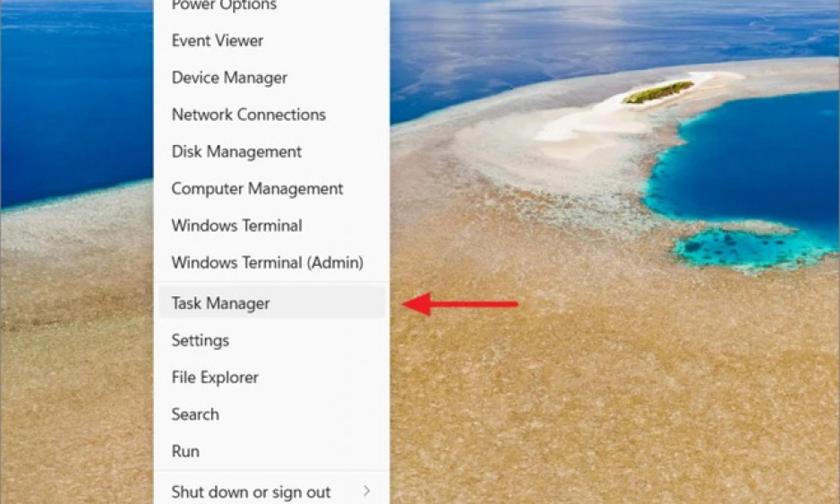Choose Network Connections
The height and width of the screenshot is (504, 840).
point(271,115)
